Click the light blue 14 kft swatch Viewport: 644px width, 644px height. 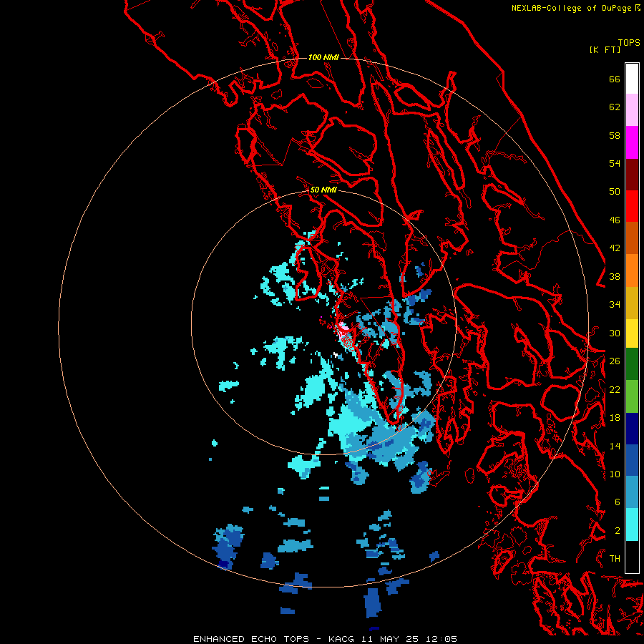click(x=632, y=492)
